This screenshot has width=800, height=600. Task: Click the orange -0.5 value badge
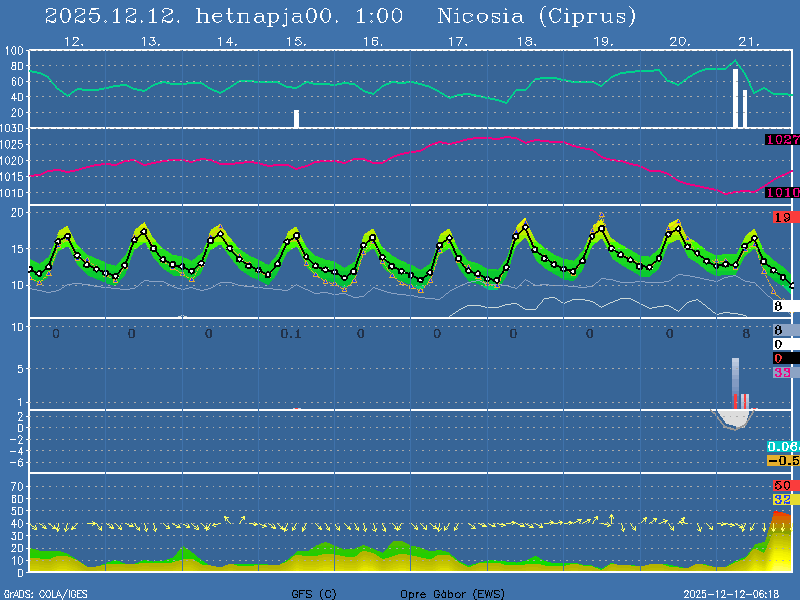tap(782, 460)
